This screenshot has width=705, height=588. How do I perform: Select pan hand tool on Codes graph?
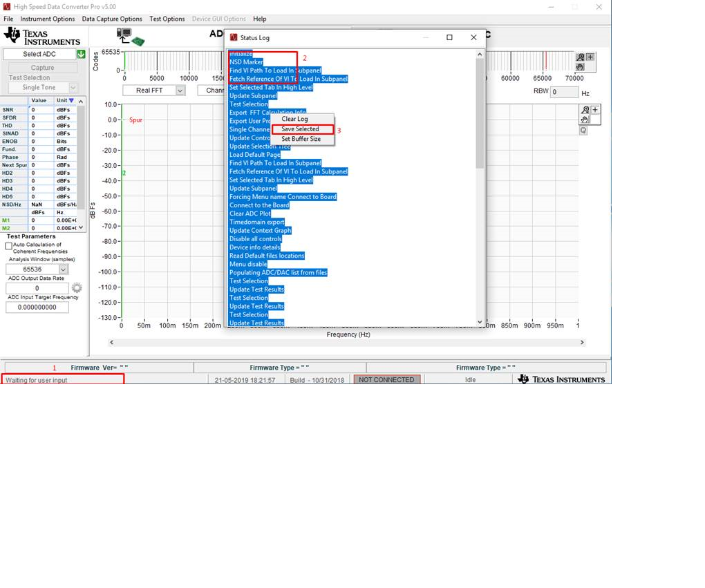click(581, 66)
